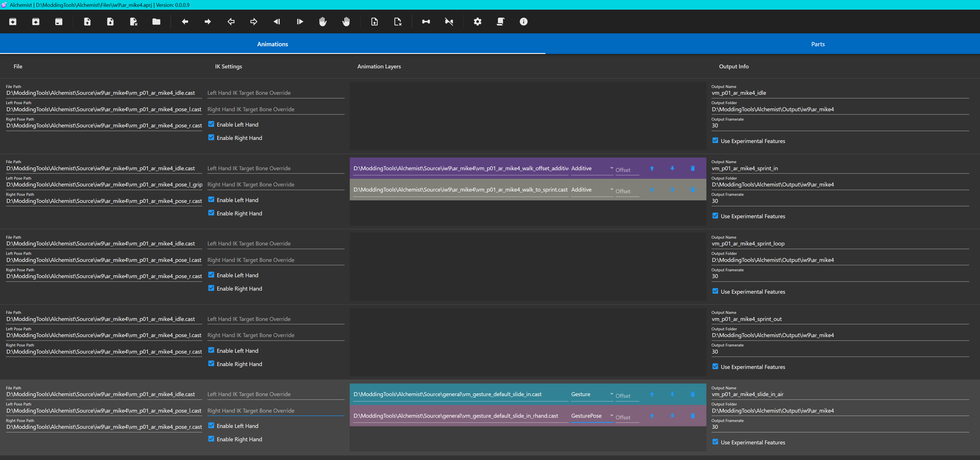Screen dimensions: 980x460
Task: Click the solid file with down-arrow icon
Action: (110, 22)
